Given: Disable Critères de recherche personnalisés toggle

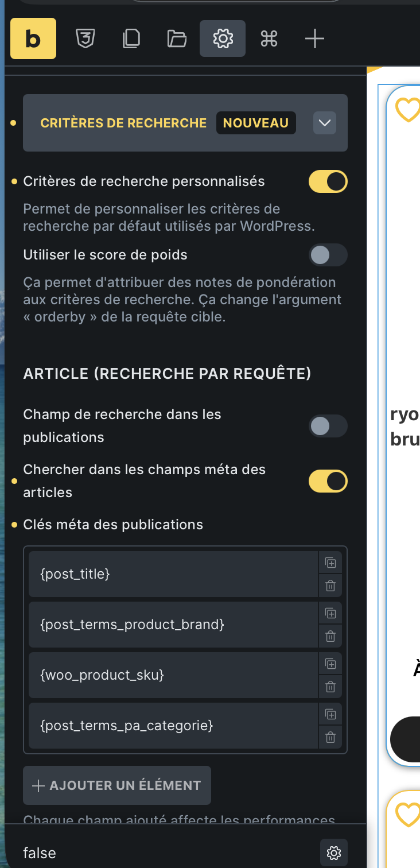Looking at the screenshot, I should [x=328, y=181].
